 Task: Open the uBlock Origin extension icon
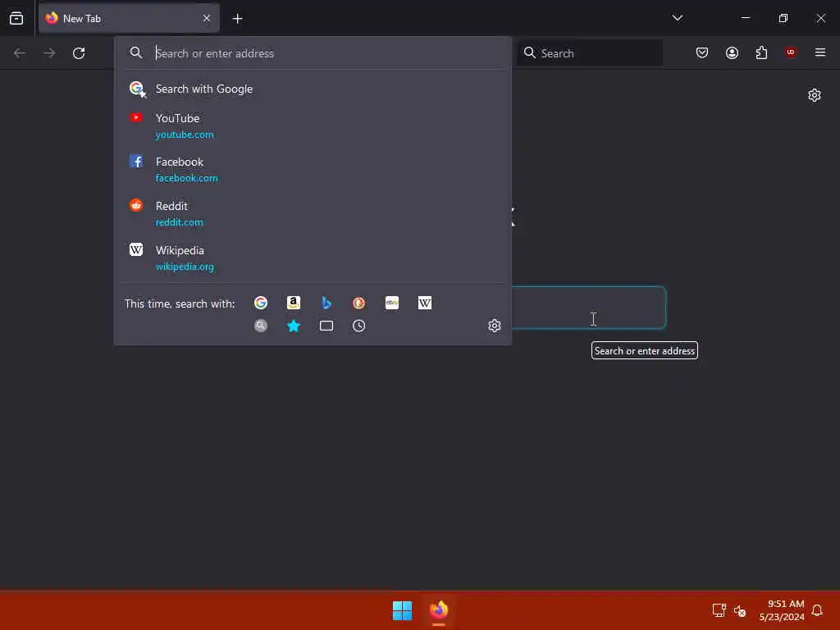[x=791, y=52]
